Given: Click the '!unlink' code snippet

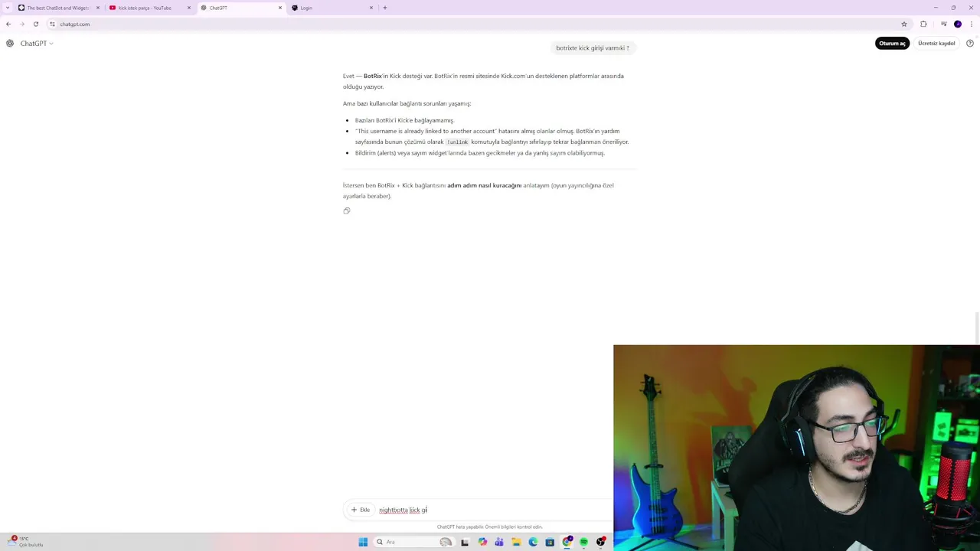Looking at the screenshot, I should tap(457, 142).
